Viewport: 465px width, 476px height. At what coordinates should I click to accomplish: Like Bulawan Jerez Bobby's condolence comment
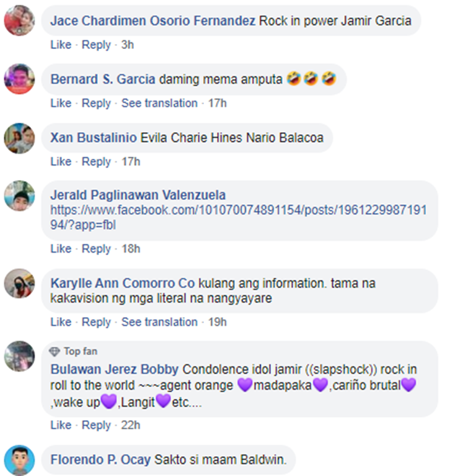(x=61, y=424)
